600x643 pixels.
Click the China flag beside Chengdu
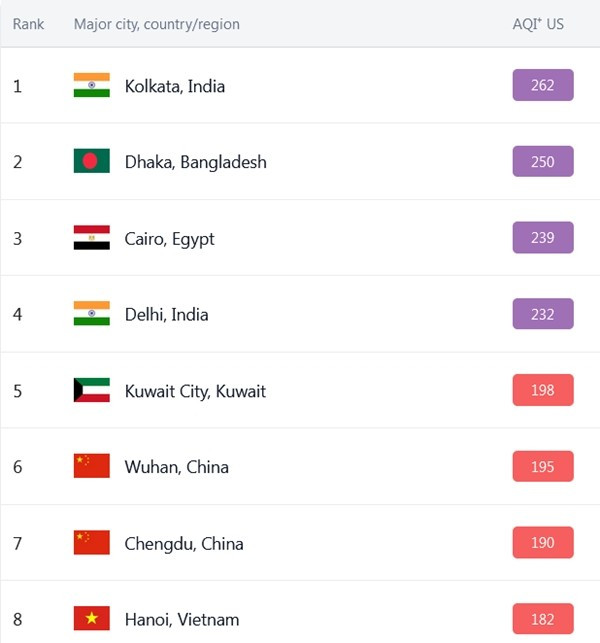click(91, 543)
